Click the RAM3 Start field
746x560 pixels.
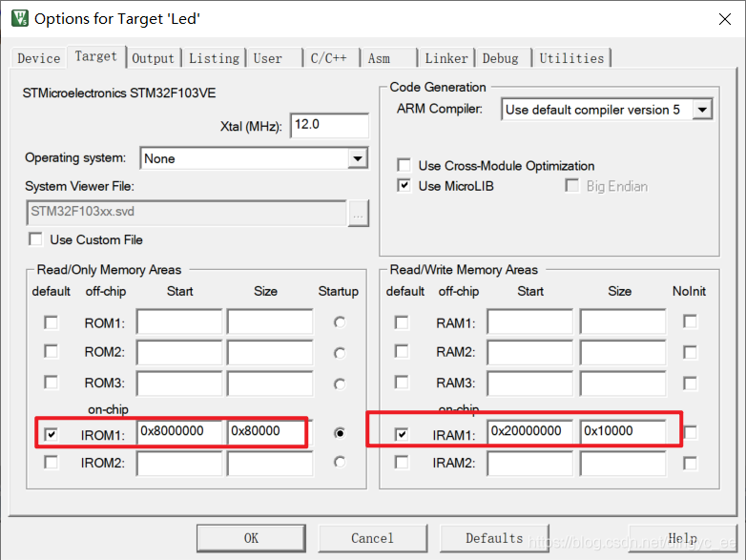[x=530, y=383]
